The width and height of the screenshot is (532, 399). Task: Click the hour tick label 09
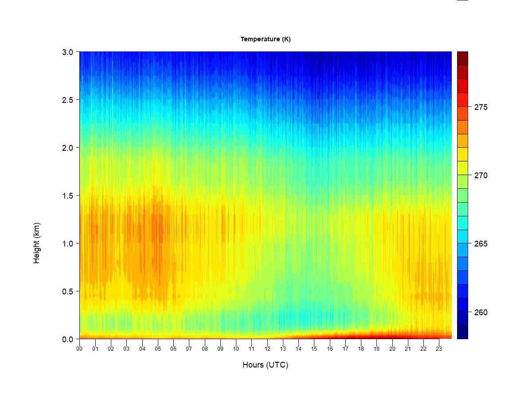220,348
